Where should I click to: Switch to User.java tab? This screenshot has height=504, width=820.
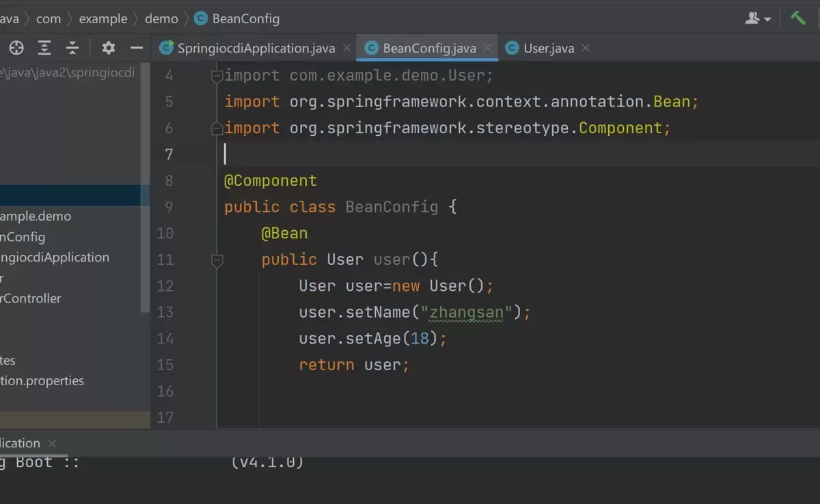(x=540, y=48)
